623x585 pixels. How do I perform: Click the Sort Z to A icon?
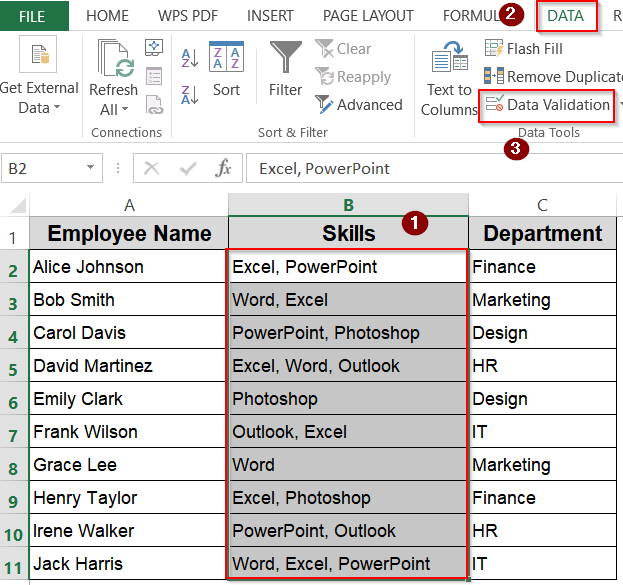tap(190, 95)
